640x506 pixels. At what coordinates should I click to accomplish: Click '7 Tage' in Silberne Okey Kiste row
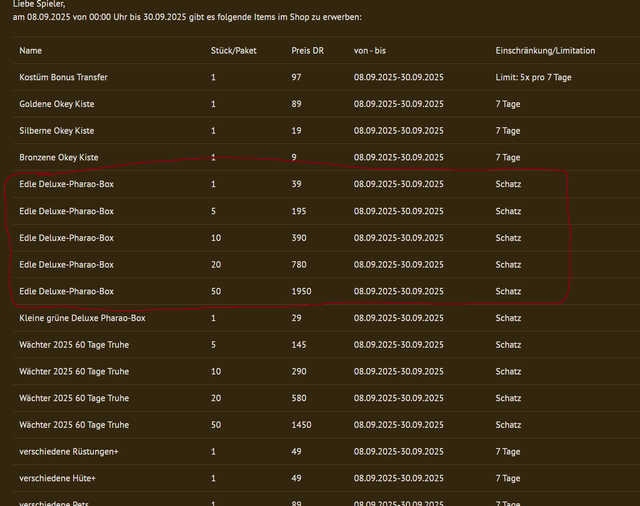click(x=508, y=131)
